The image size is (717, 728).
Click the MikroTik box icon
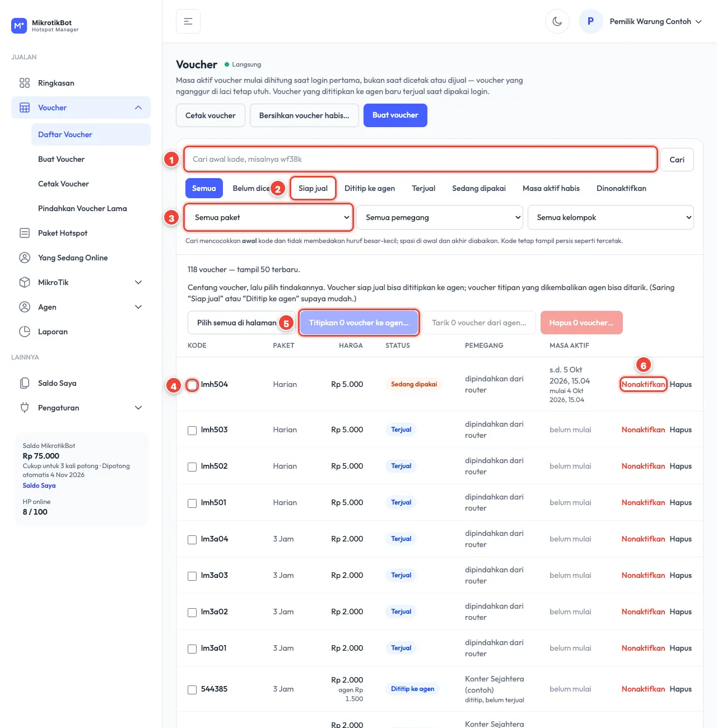[25, 282]
